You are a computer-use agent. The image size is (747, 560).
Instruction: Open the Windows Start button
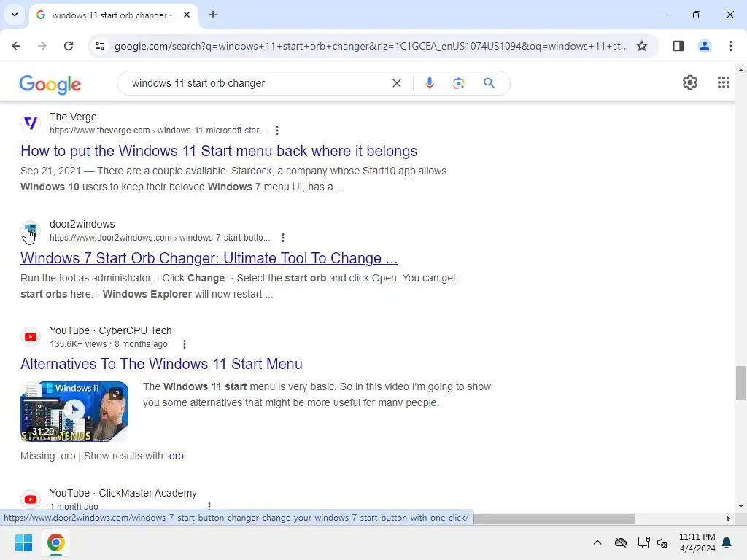click(x=23, y=542)
